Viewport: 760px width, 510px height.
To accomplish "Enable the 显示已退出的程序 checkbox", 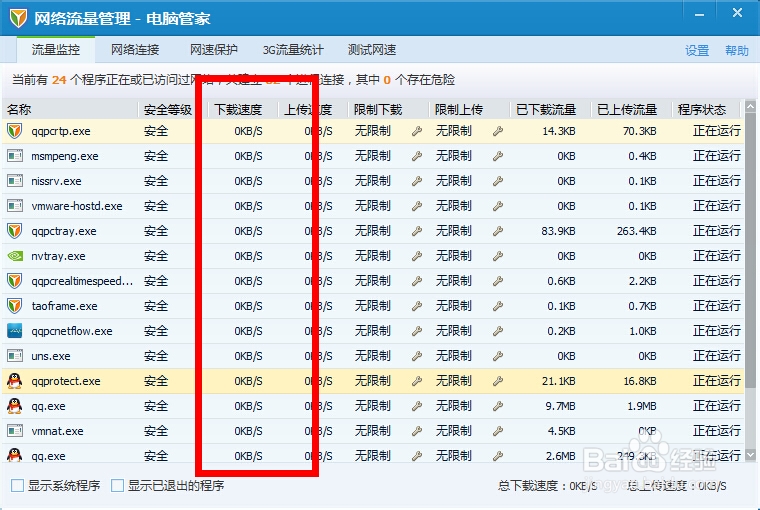I will coord(117,485).
